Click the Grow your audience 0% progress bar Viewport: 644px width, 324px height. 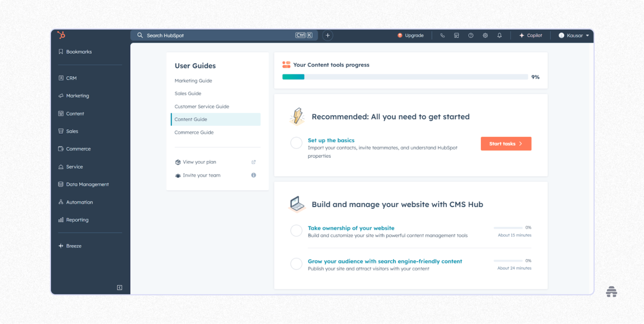coord(508,261)
